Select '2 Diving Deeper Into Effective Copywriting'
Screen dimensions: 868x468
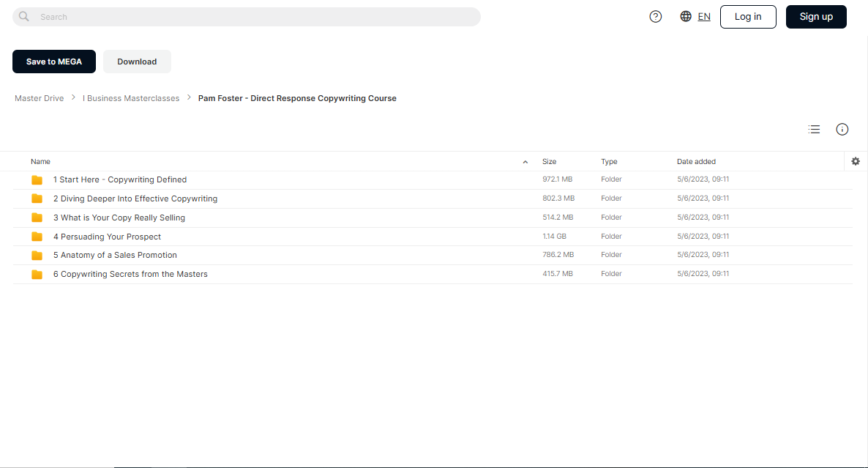135,198
